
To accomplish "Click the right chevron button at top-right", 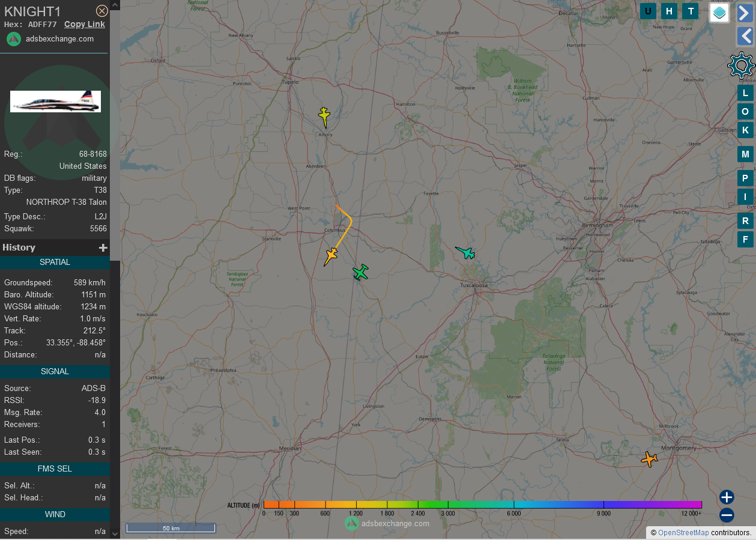I will (x=745, y=13).
